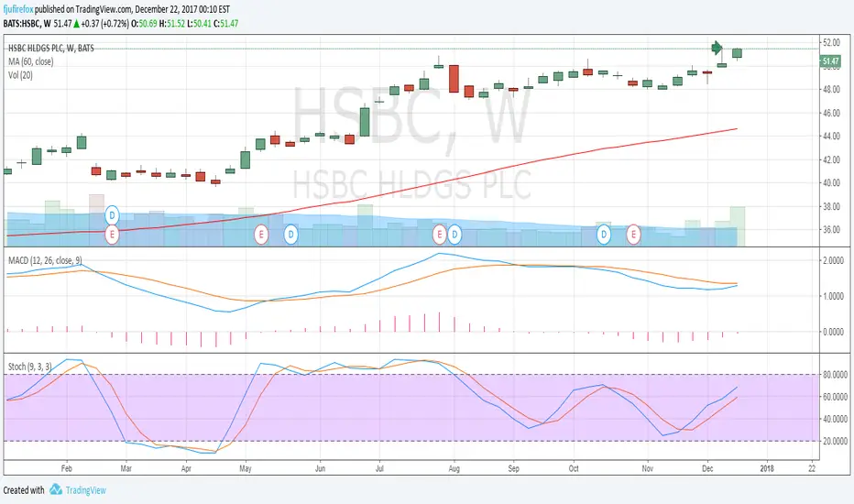Click the O:50.69 open value

pos(145,24)
